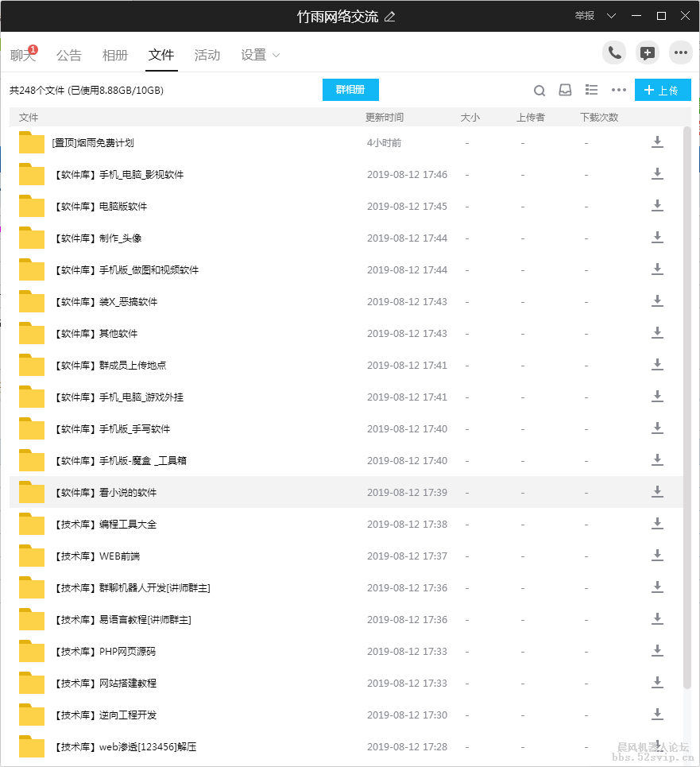Switch to the 公告 tab
Image resolution: width=700 pixels, height=767 pixels.
pyautogui.click(x=69, y=55)
